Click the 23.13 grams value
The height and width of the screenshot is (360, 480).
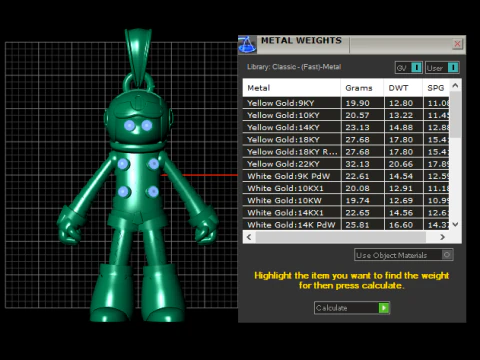coord(357,127)
